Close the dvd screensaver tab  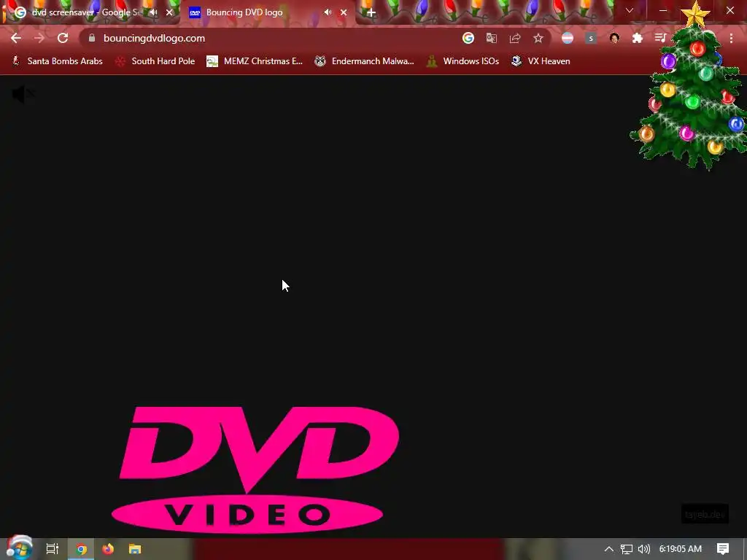click(169, 12)
